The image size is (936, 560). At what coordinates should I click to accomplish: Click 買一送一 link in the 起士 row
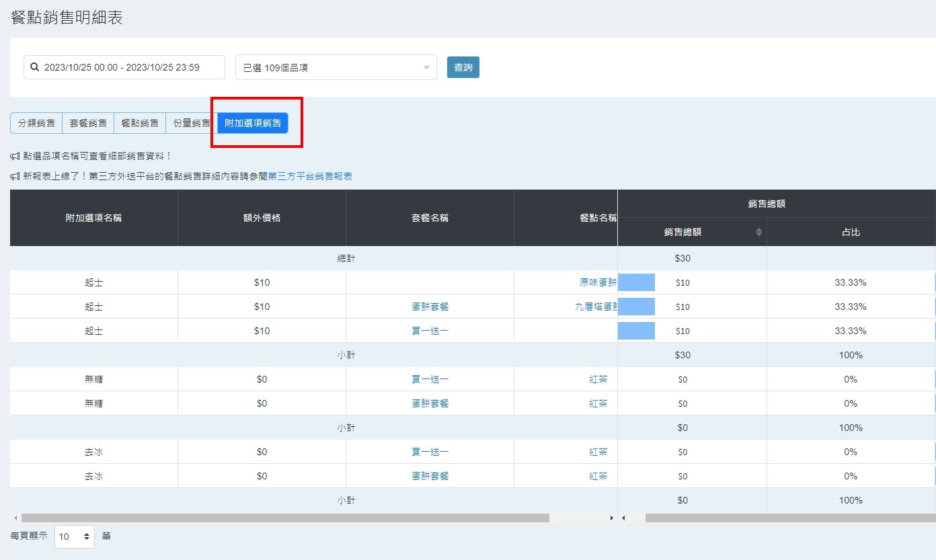click(430, 331)
